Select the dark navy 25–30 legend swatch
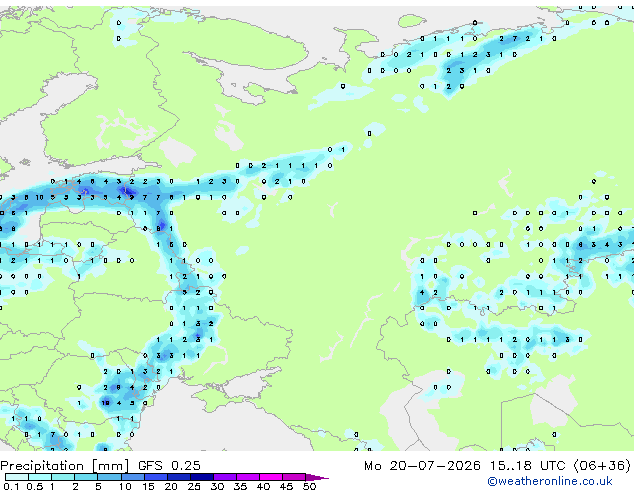 [202, 477]
